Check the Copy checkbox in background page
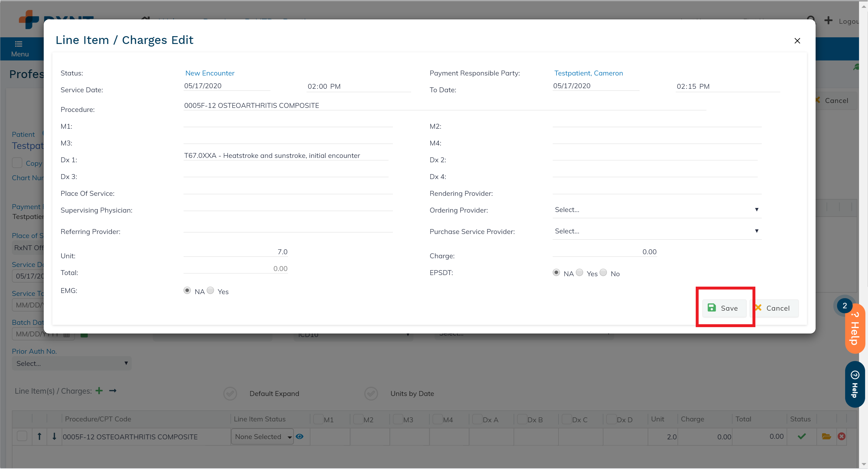Screen dimensions: 868x470 [17, 163]
